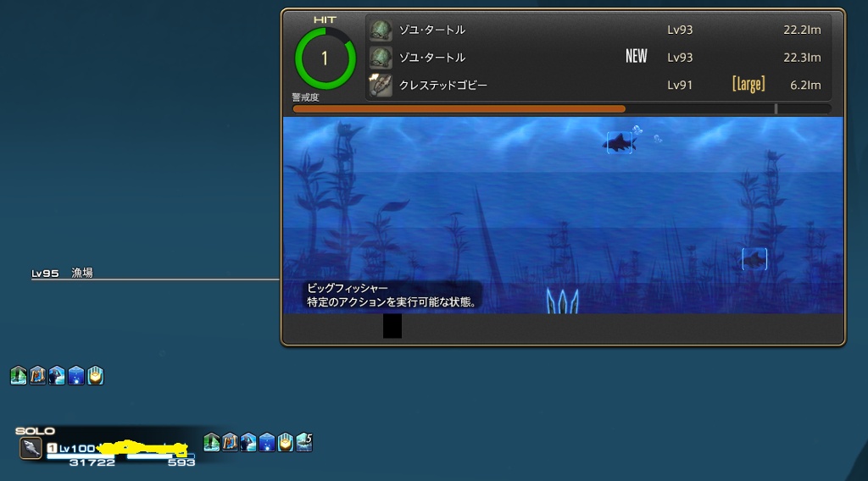Click the blue sparkle buff beside the Lv100 party entry
Viewport: 868px width, 481px height.
pos(267,442)
